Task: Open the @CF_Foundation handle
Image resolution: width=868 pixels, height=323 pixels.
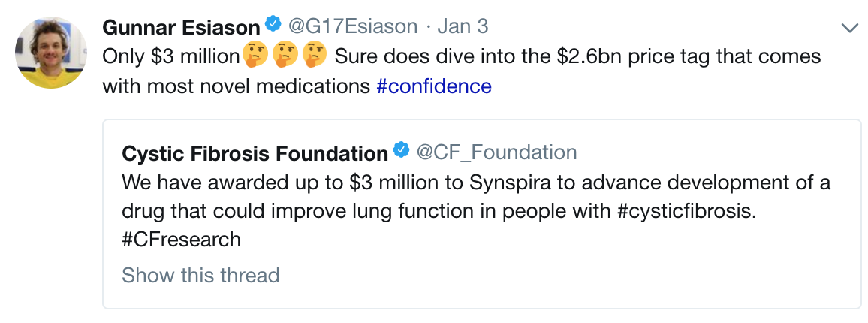Action: click(x=496, y=152)
